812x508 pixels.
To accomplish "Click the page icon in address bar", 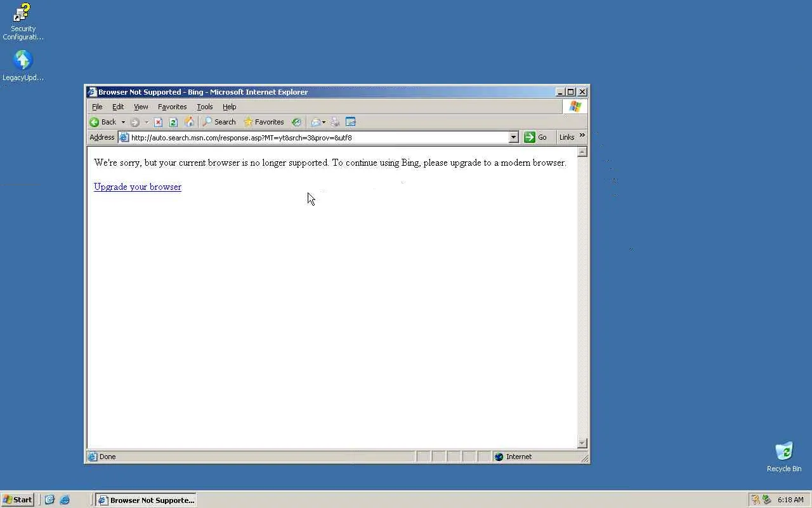I will point(124,137).
